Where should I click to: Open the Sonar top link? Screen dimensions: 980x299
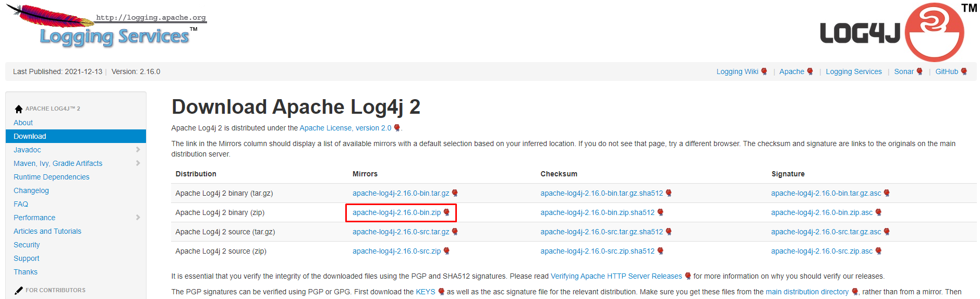click(904, 71)
